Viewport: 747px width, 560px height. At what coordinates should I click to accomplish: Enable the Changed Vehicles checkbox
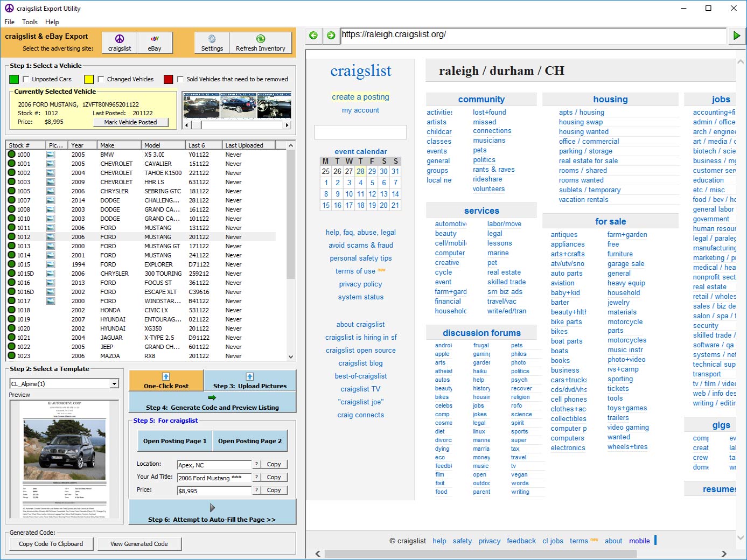[101, 79]
